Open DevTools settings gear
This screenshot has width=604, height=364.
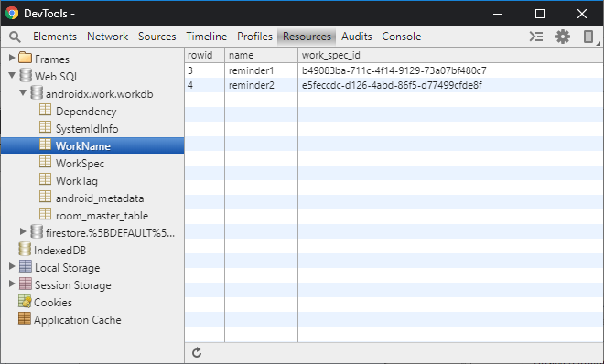[563, 37]
